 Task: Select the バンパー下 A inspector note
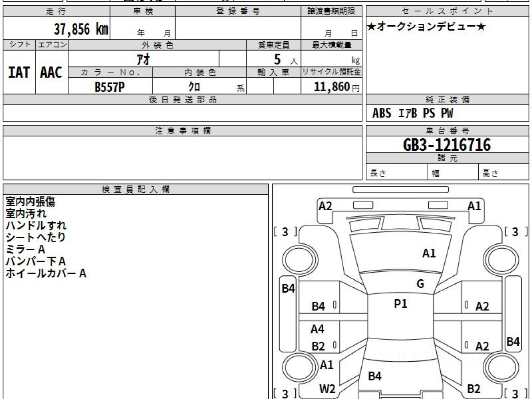click(35, 261)
